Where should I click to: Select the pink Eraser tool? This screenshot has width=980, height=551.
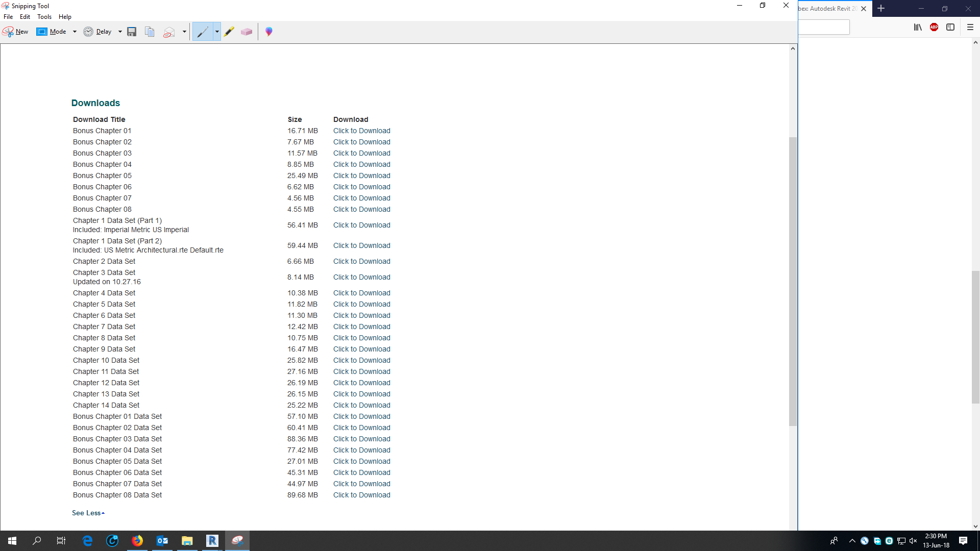point(247,32)
